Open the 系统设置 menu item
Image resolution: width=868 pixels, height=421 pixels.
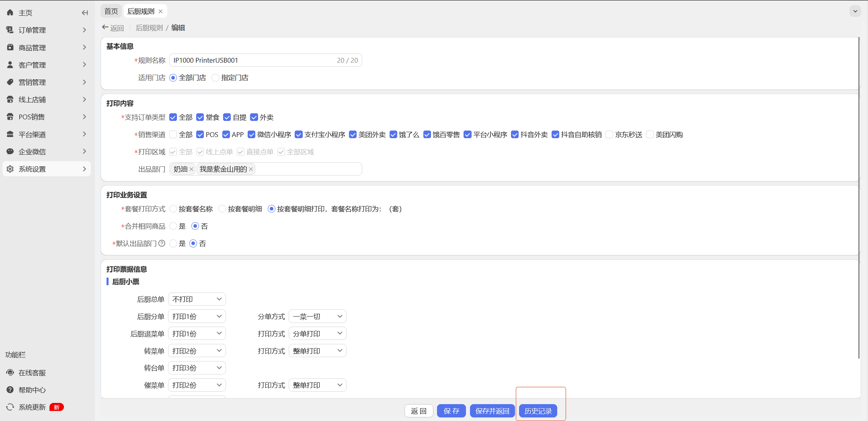(x=47, y=169)
